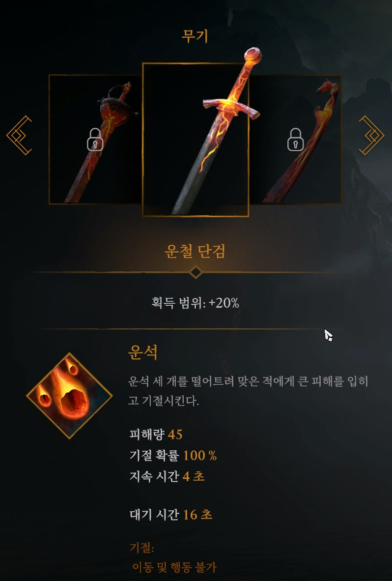The width and height of the screenshot is (392, 581).
Task: Click the padlock on the left weapon card
Action: 95,140
